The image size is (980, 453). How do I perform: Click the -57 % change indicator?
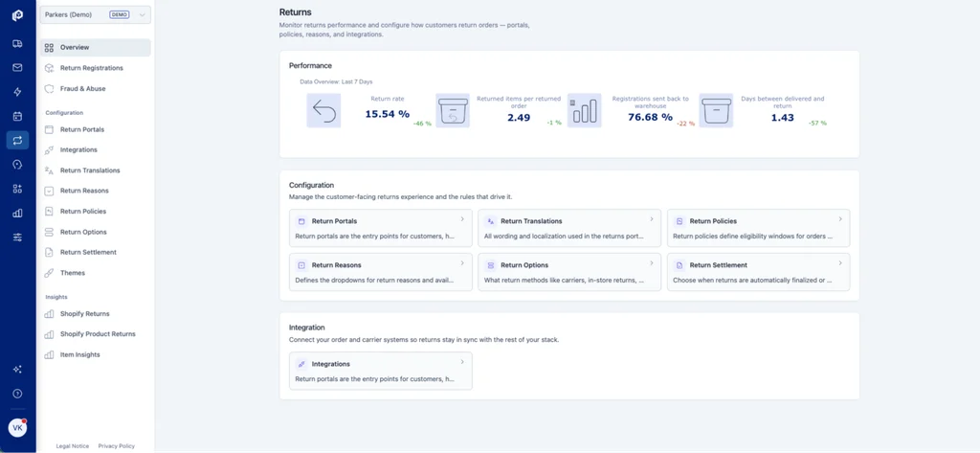[817, 124]
